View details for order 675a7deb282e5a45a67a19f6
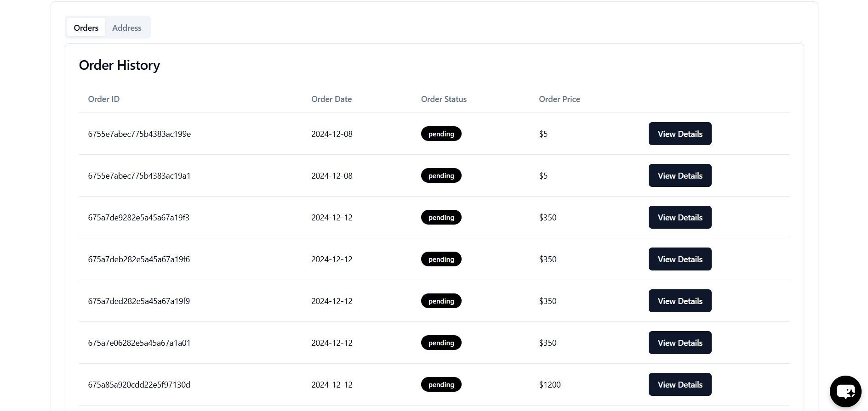Image resolution: width=868 pixels, height=411 pixels. coord(680,259)
